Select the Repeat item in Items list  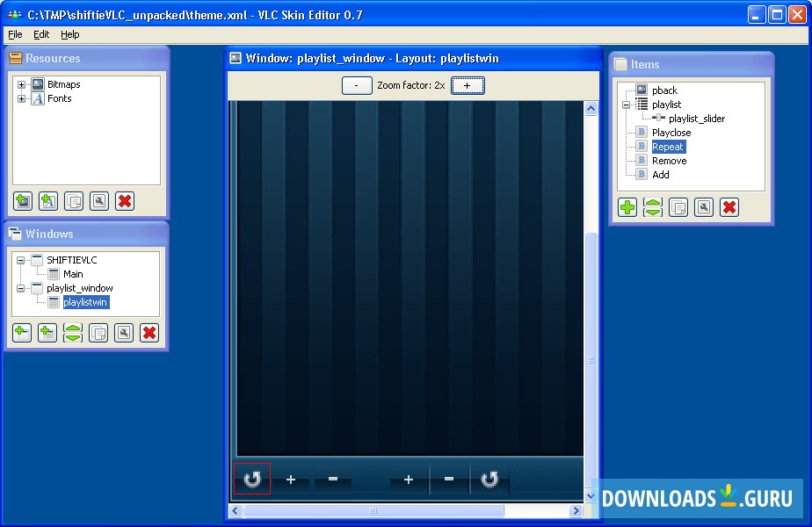[668, 147]
